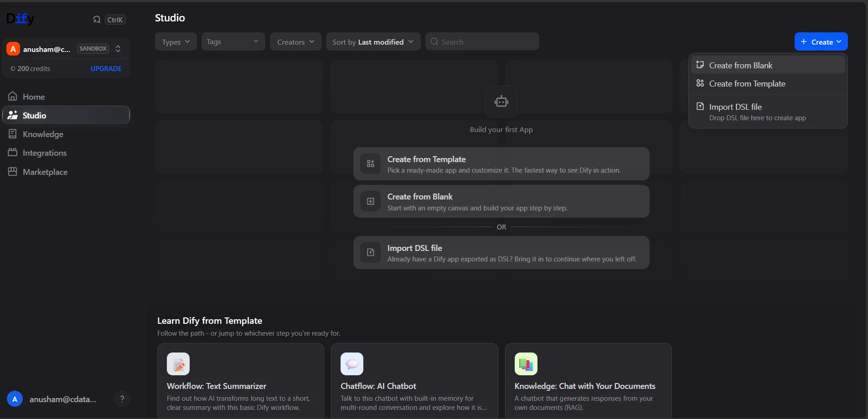Click the Import DSL file icon in dropdown menu
Viewport: 868px width, 419px height.
[x=700, y=107]
